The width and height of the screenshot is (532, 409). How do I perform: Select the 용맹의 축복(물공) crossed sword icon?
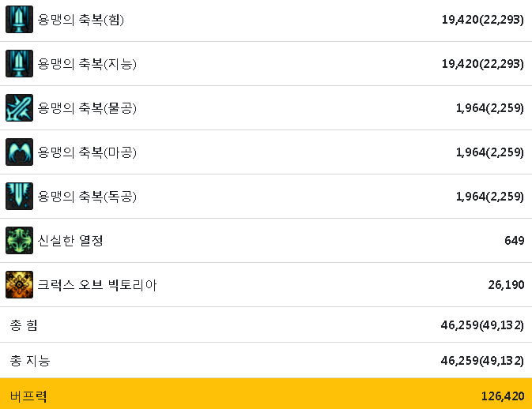pos(19,107)
